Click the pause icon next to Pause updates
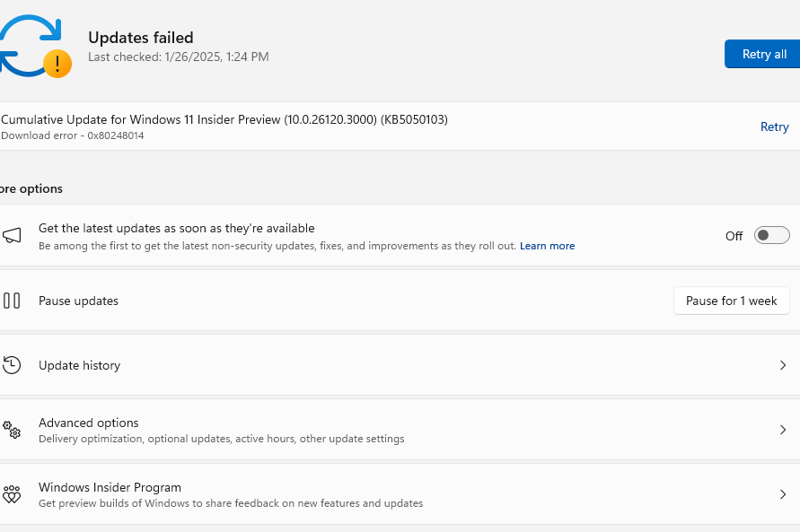This screenshot has width=800, height=532. 12,301
